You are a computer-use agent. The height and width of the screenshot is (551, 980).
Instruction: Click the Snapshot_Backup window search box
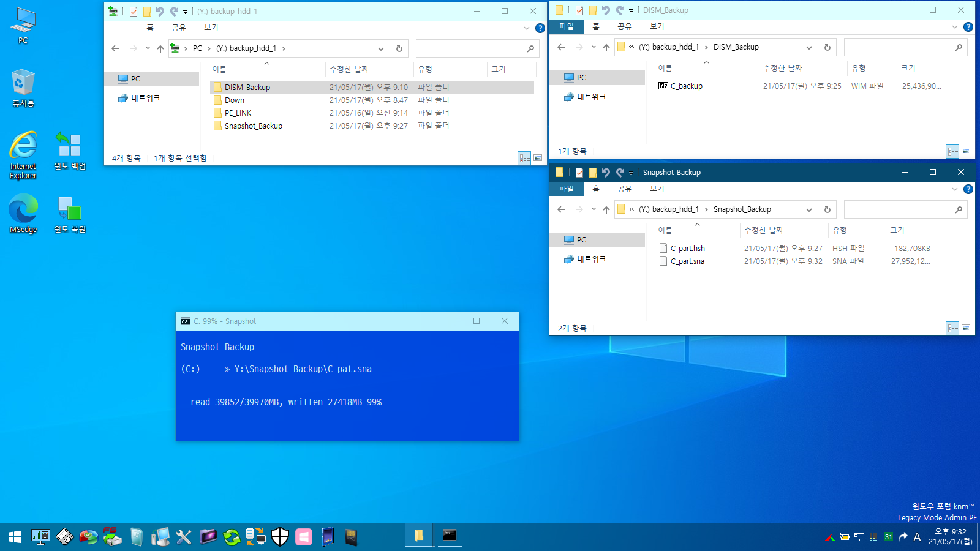[x=905, y=209]
